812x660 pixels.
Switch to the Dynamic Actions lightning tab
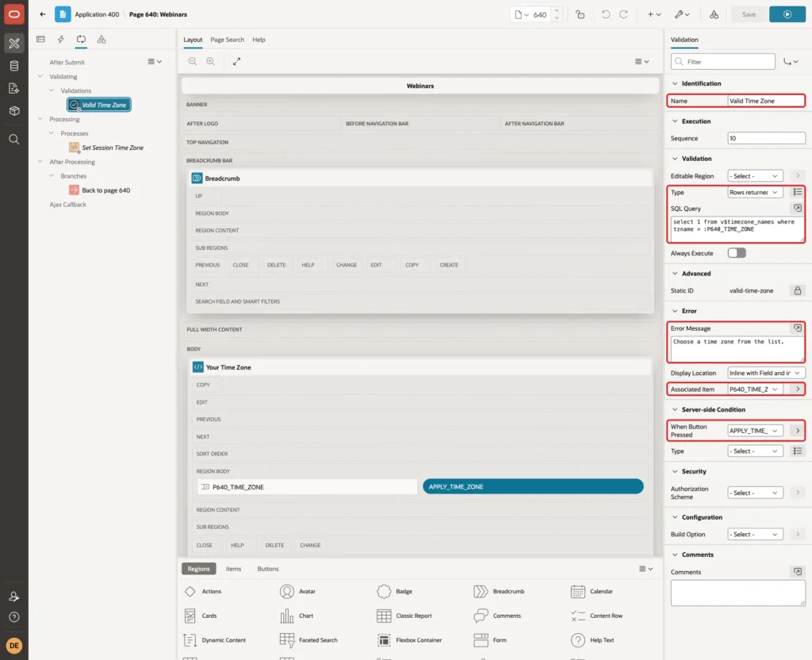coord(61,40)
